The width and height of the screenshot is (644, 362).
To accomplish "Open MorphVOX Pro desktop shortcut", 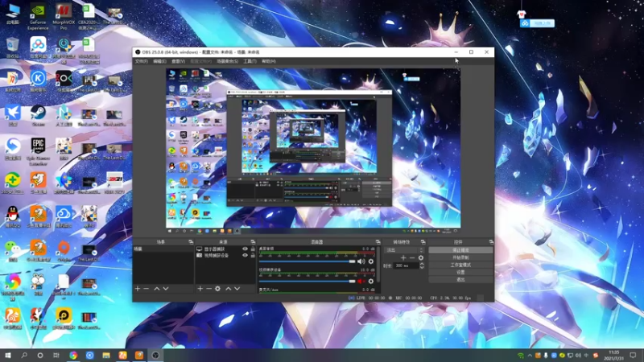I will [64, 17].
